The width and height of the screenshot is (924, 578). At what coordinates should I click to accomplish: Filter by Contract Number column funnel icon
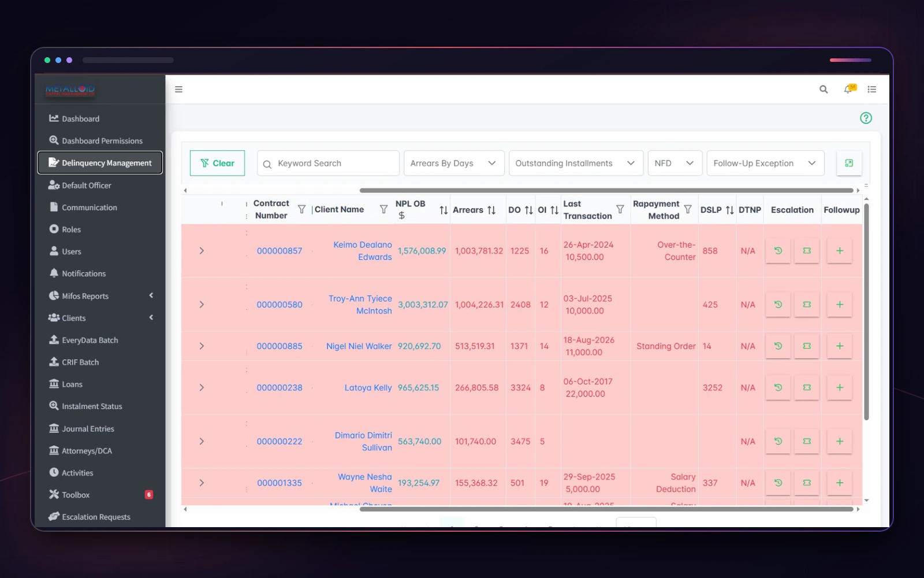[x=301, y=209]
